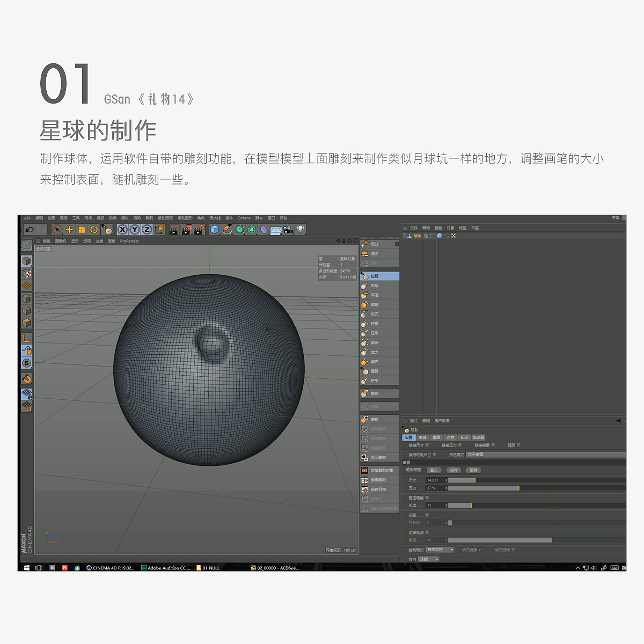The image size is (644, 644).
Task: Enable the 背面 checkbox
Action: [x=518, y=445]
